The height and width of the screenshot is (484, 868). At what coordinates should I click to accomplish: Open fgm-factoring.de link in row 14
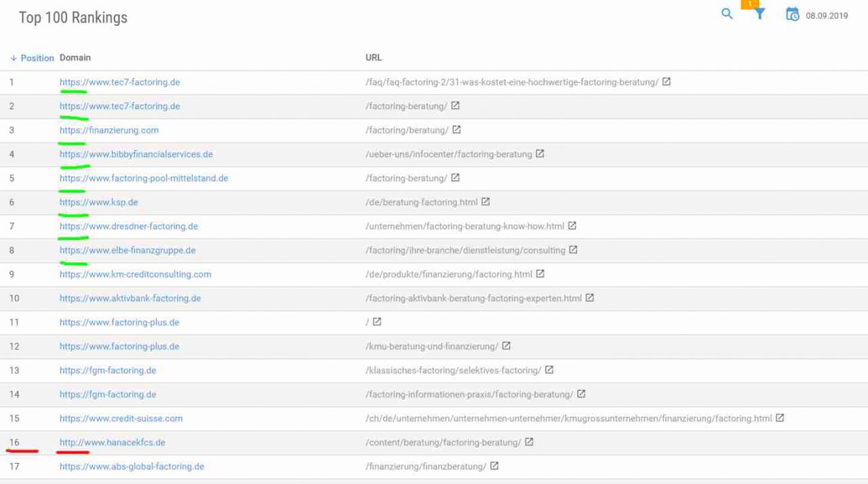coord(108,394)
